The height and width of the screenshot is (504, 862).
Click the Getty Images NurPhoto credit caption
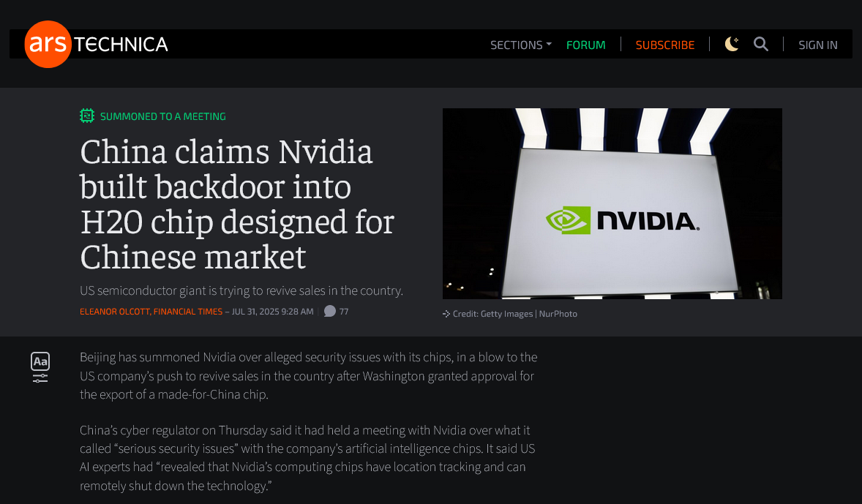pyautogui.click(x=514, y=314)
